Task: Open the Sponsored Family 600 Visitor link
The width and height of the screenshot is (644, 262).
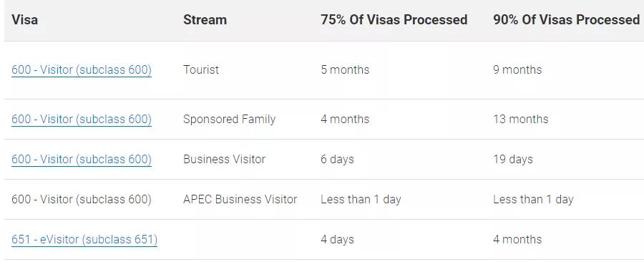Action: (82, 119)
